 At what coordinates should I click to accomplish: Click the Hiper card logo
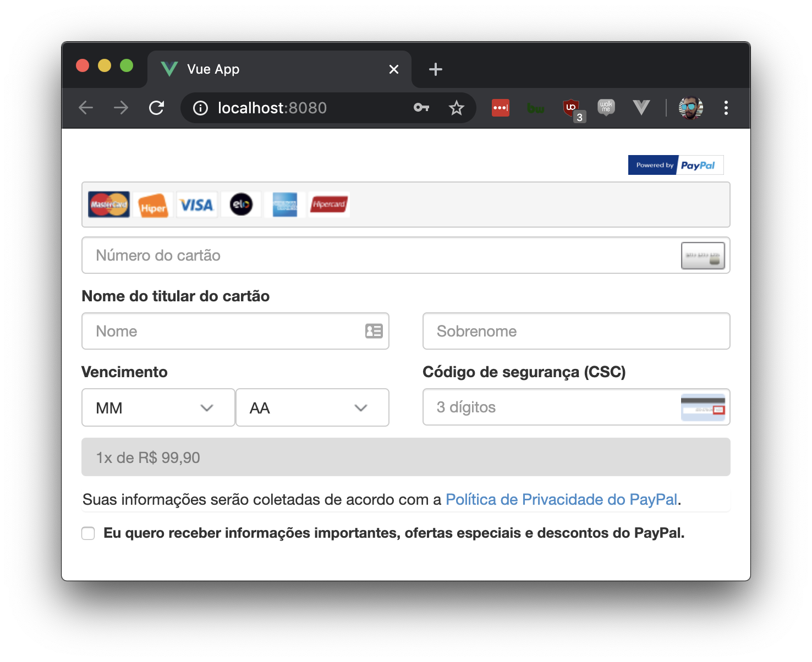153,206
